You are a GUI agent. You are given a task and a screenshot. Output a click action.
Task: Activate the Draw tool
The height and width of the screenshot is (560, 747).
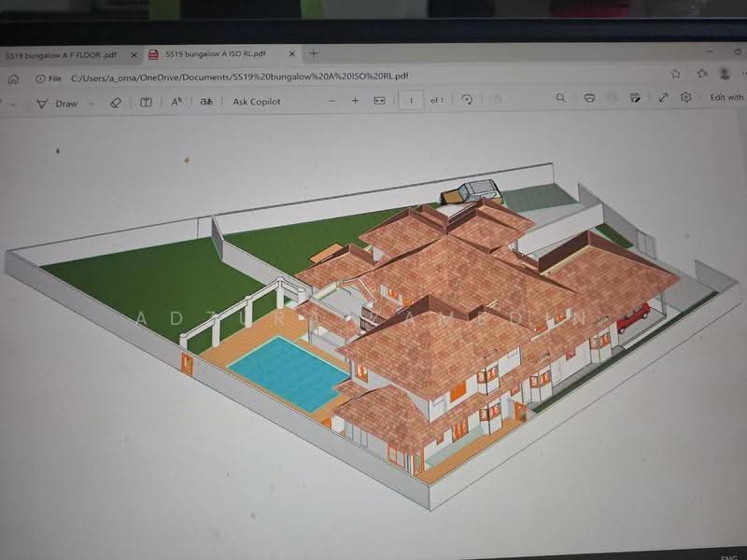57,104
